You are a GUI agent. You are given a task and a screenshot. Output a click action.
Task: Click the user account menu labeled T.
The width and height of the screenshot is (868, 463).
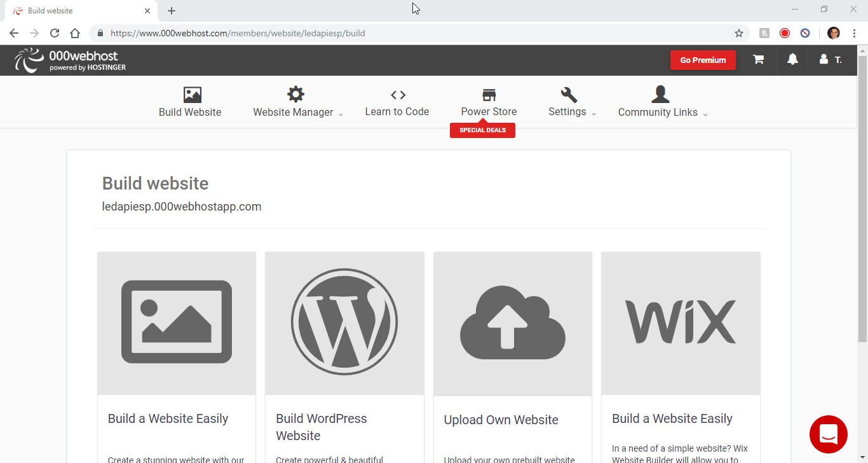pyautogui.click(x=831, y=59)
